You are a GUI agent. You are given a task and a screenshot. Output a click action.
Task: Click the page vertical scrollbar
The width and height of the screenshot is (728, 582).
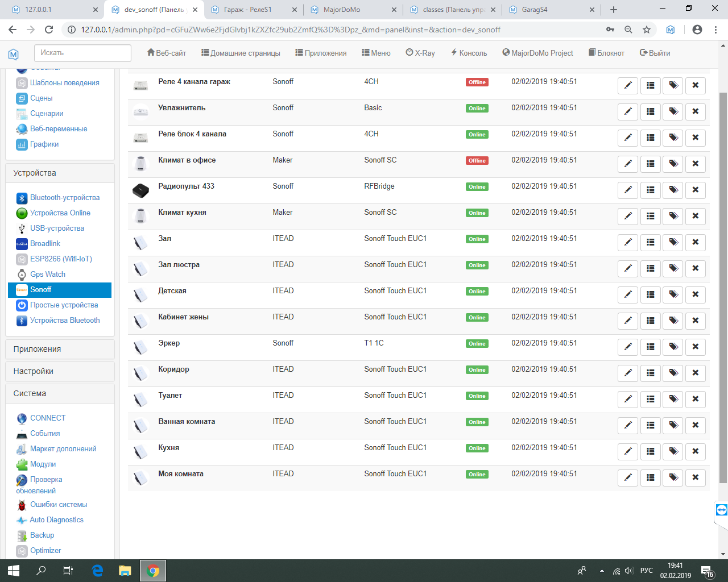tap(723, 284)
